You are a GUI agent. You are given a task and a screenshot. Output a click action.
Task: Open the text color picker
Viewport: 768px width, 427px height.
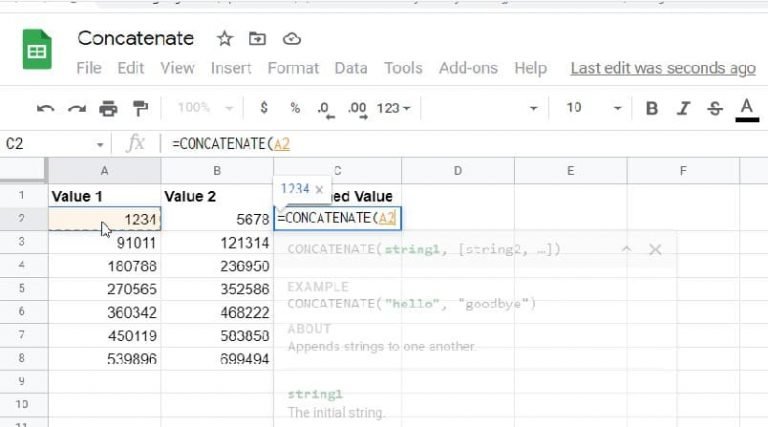tap(747, 110)
